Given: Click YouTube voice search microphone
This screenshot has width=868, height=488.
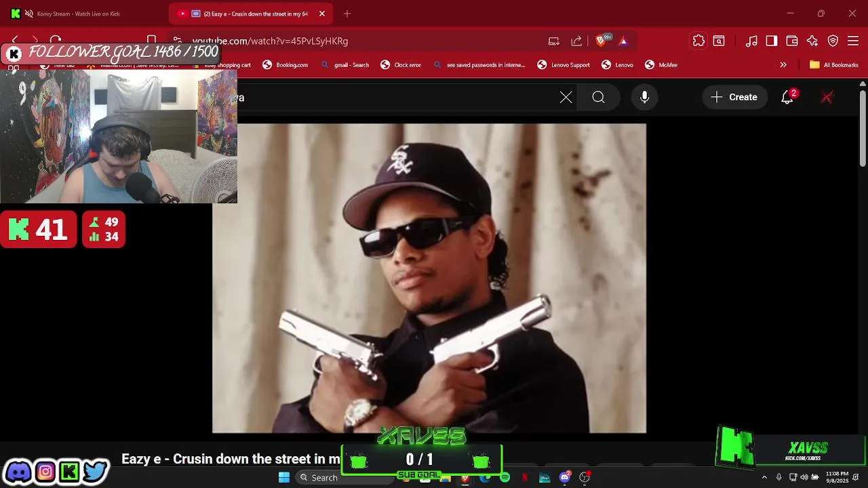Looking at the screenshot, I should [x=645, y=97].
